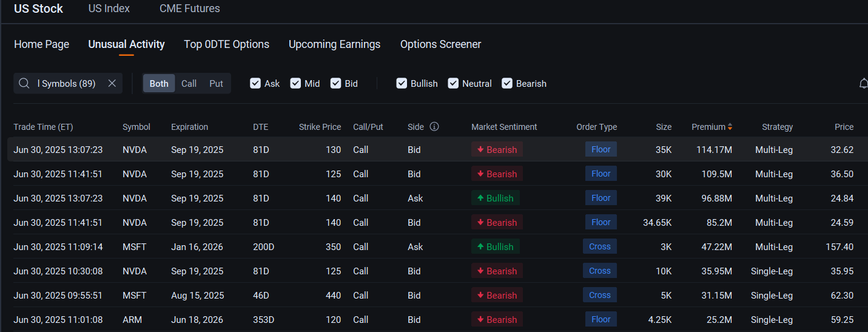The width and height of the screenshot is (868, 332).
Task: Open the alerts bell icon
Action: click(864, 84)
